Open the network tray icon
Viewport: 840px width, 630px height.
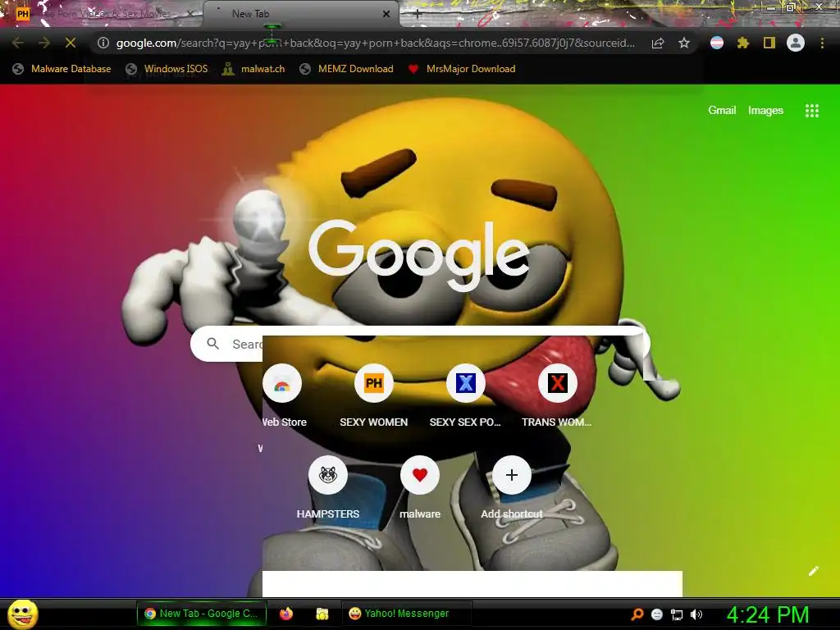pyautogui.click(x=677, y=614)
